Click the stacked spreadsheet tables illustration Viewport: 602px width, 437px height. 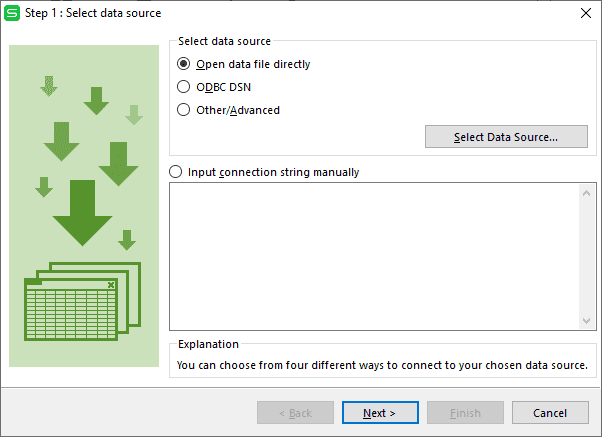tap(83, 301)
